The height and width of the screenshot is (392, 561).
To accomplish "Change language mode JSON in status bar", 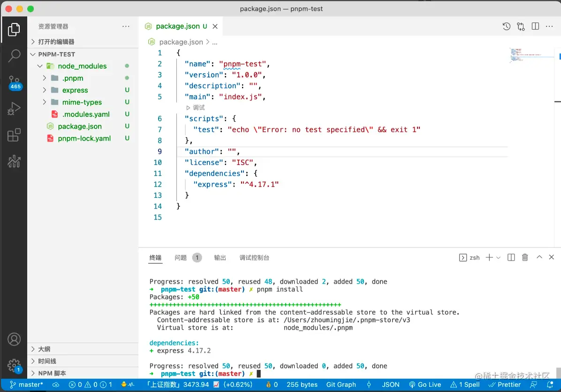I will tap(390, 384).
